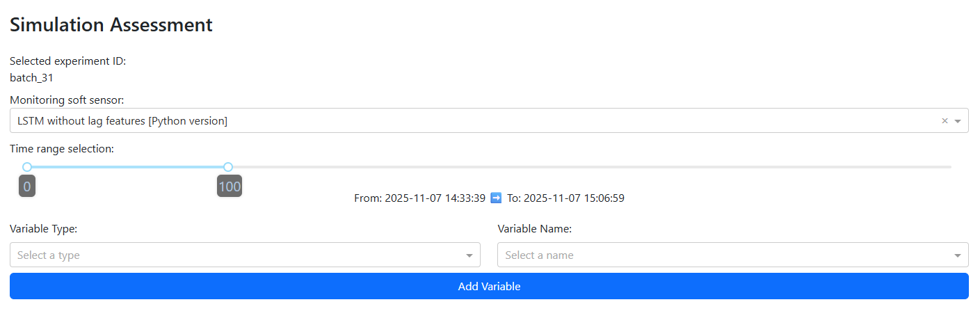Click the batch_31 experiment ID text
The image size is (980, 325).
pos(32,78)
